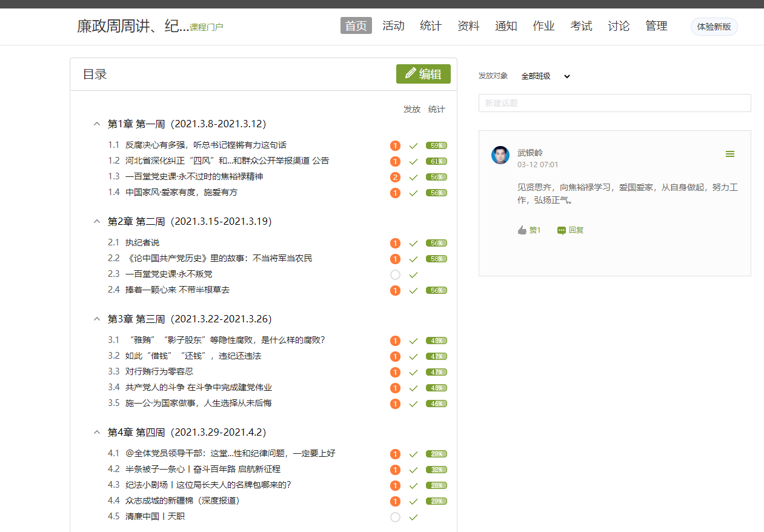Click the 体验新版 button

click(714, 27)
